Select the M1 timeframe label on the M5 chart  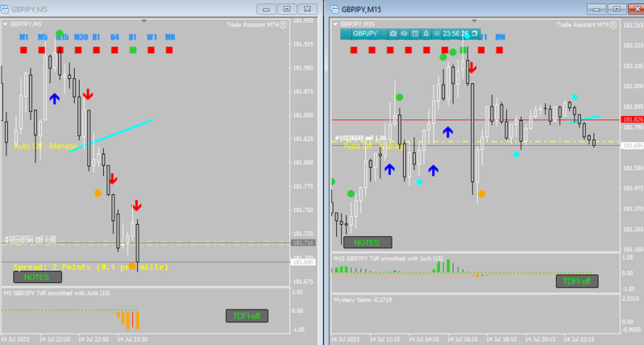(x=24, y=37)
